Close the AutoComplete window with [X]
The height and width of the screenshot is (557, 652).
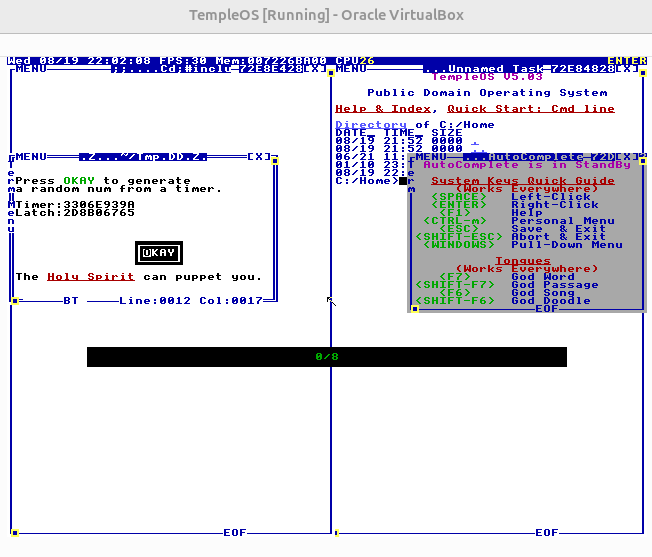[x=627, y=157]
